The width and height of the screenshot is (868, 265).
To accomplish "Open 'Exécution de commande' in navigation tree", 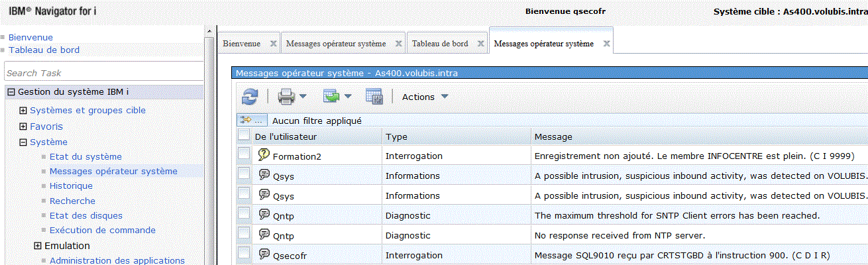I will tap(103, 231).
